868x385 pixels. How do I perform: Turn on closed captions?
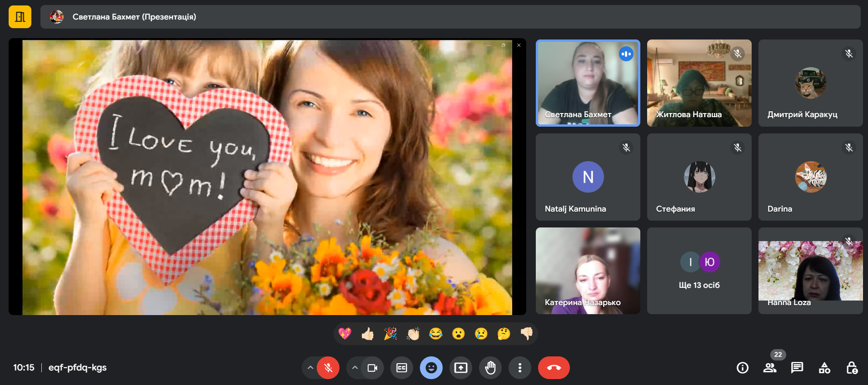point(402,368)
